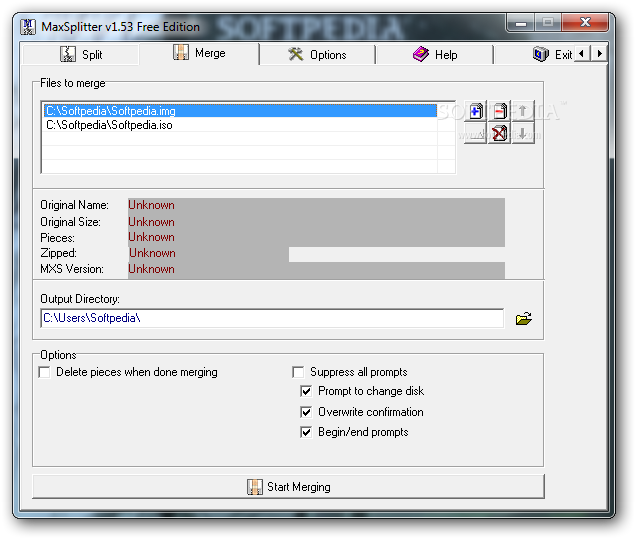Move the selected file down with the down arrow
This screenshot has height=539, width=636.
pyautogui.click(x=523, y=133)
